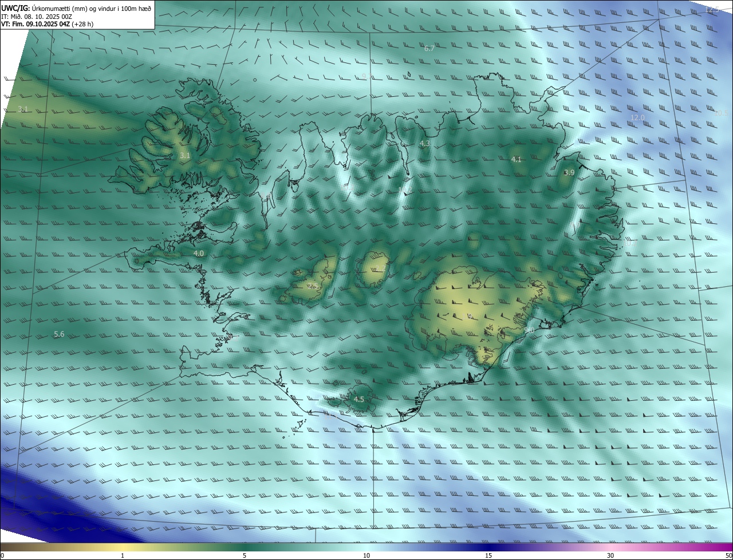Click the 5.6 value label over the southwest sea
The image size is (733, 560).
(59, 334)
